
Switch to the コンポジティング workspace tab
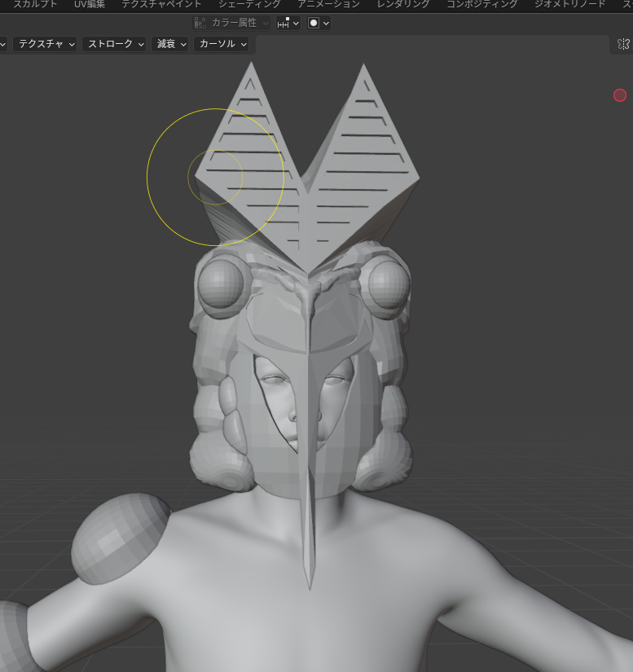coord(482,4)
